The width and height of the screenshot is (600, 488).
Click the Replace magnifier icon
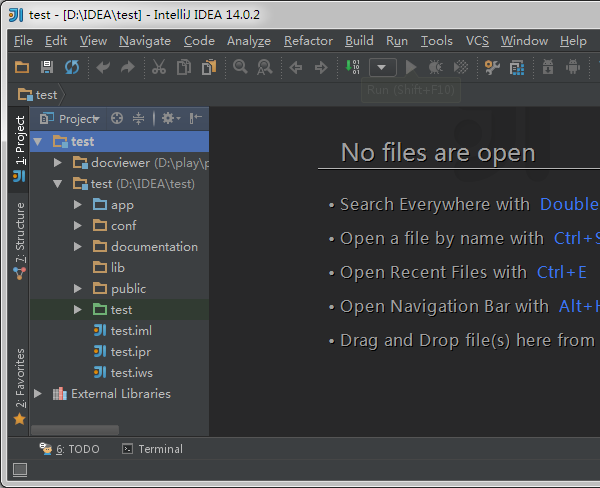[265, 67]
